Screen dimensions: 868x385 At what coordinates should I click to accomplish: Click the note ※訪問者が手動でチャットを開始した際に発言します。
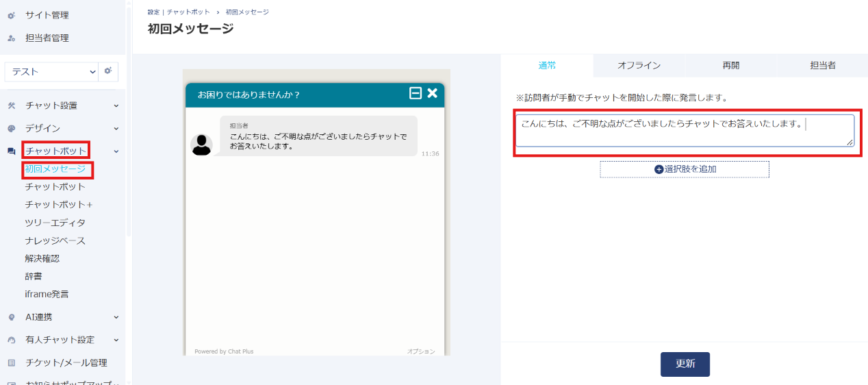[x=622, y=98]
